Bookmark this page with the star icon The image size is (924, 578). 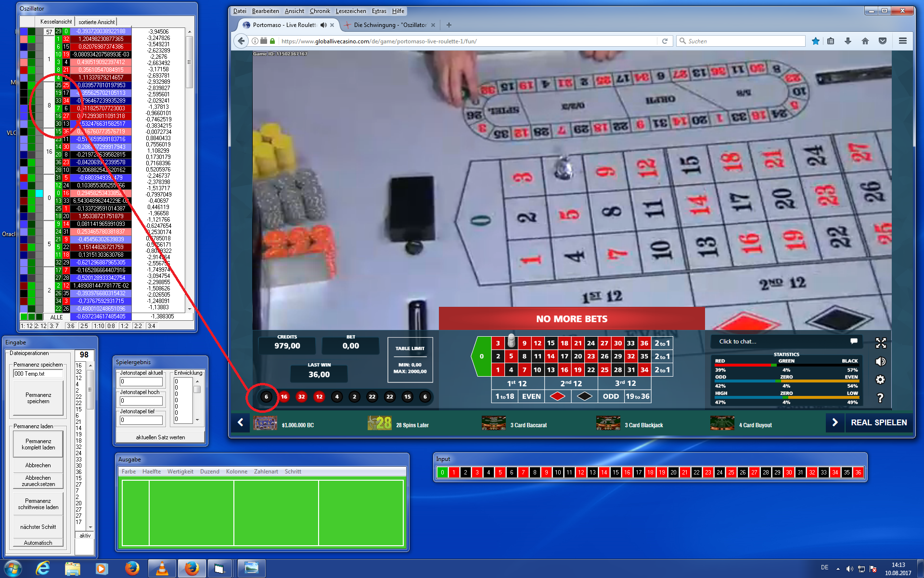coord(815,41)
